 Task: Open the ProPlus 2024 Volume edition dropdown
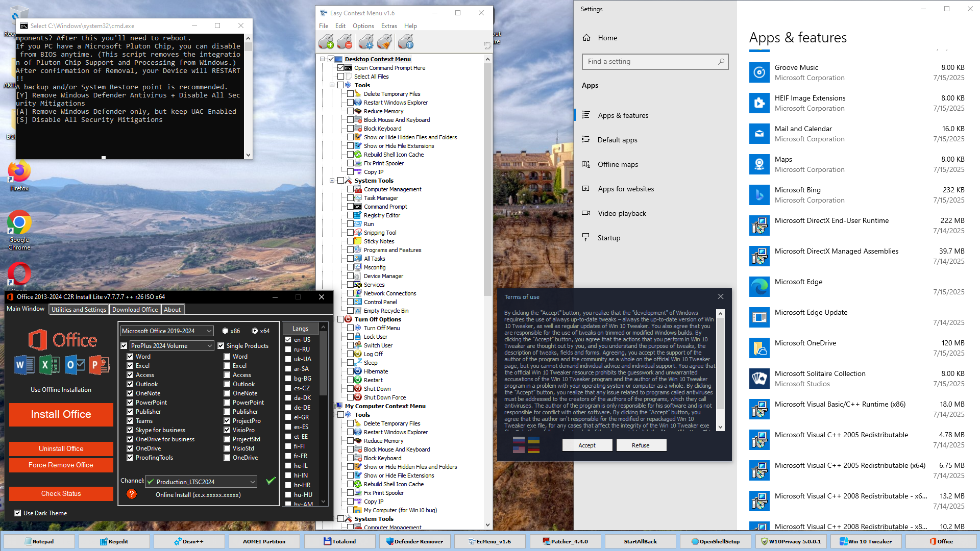click(x=171, y=346)
